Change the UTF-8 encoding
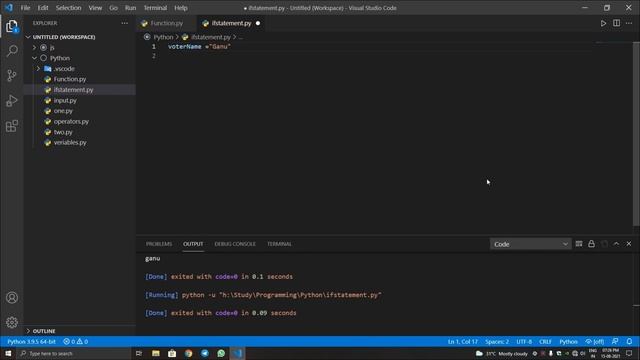The image size is (640, 360). (x=524, y=341)
